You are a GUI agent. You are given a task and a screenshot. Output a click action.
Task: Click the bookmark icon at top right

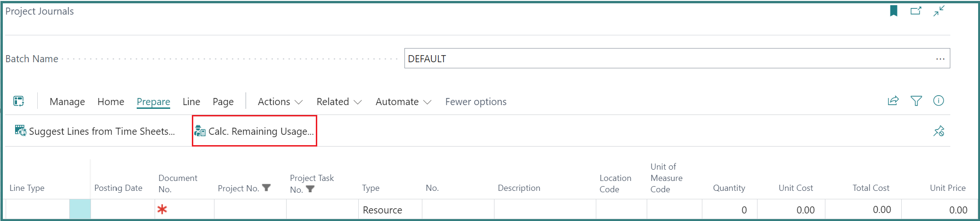tap(893, 11)
